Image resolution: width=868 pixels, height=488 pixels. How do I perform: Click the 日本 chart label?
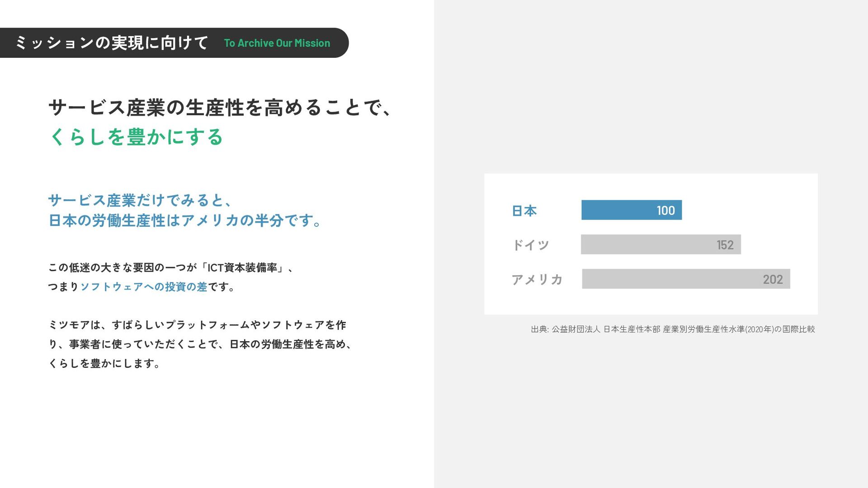coord(524,211)
